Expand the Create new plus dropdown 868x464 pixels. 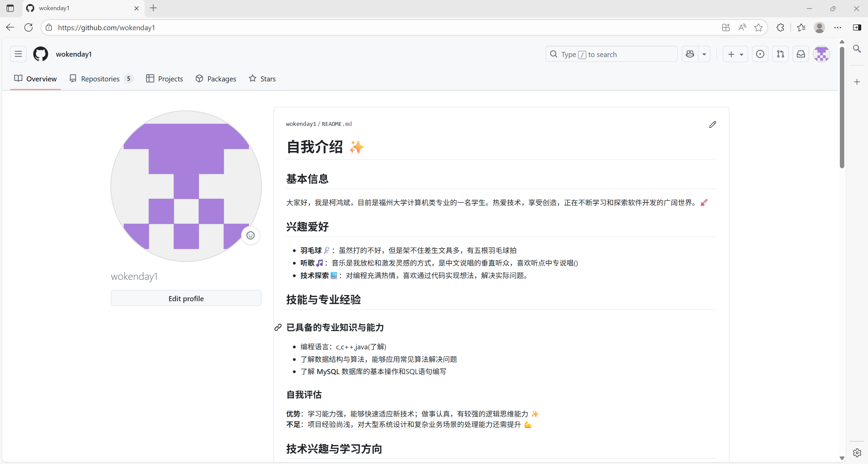[x=735, y=54]
